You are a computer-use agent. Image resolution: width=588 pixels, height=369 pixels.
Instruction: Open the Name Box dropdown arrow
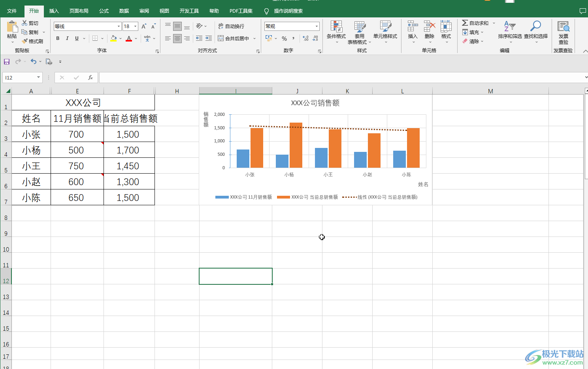[x=38, y=78]
